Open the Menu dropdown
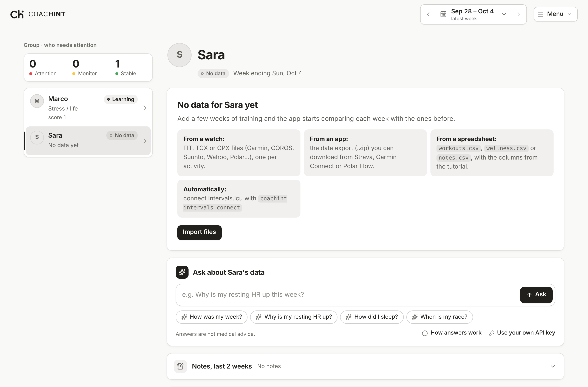This screenshot has width=588, height=387. point(555,14)
